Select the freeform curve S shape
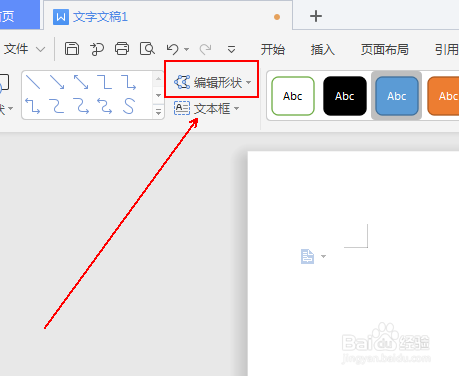The width and height of the screenshot is (459, 376). [x=129, y=106]
